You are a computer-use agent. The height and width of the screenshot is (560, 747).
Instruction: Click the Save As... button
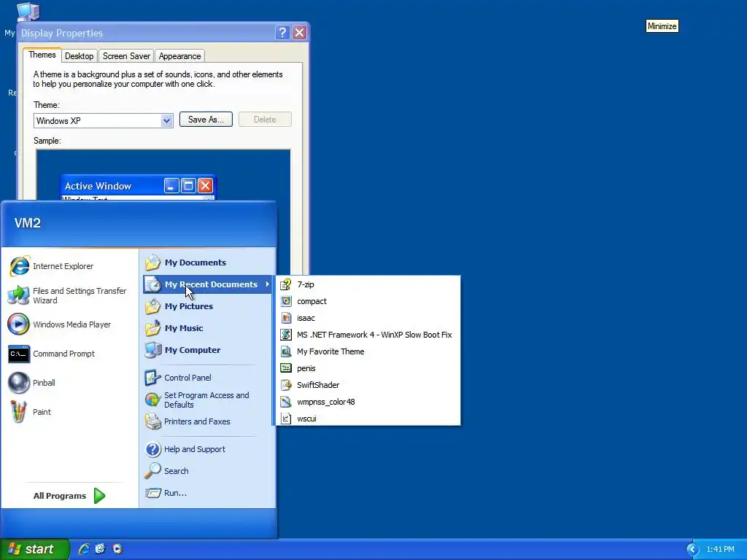pyautogui.click(x=206, y=120)
